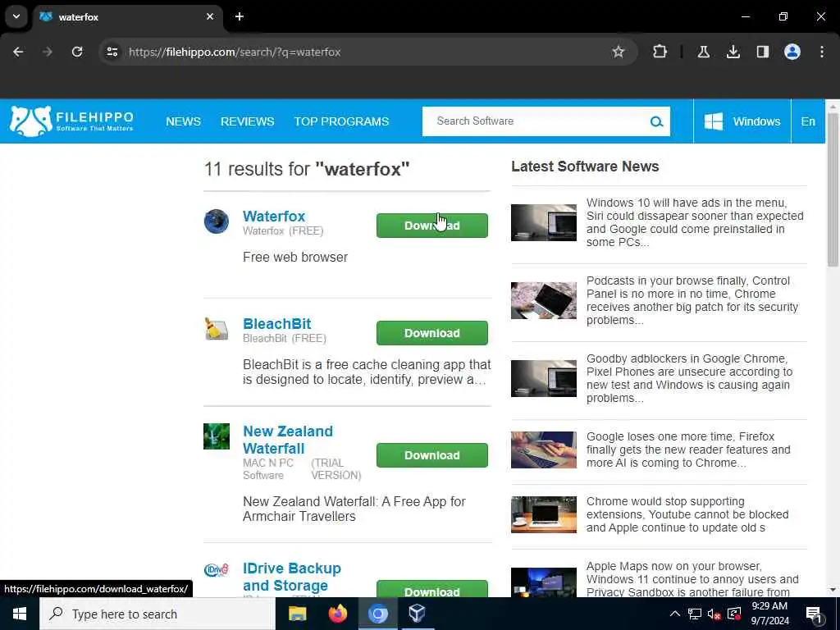Open the REVIEWS menu item

[247, 121]
